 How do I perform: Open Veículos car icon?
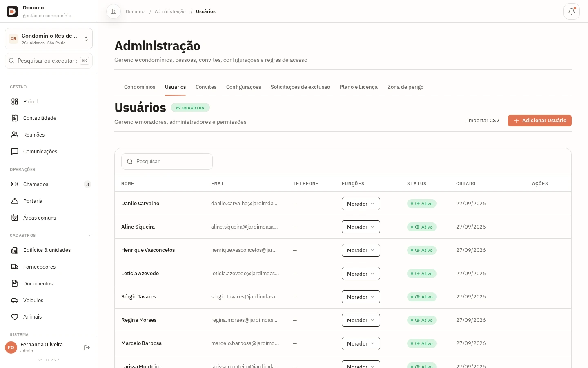pyautogui.click(x=15, y=300)
